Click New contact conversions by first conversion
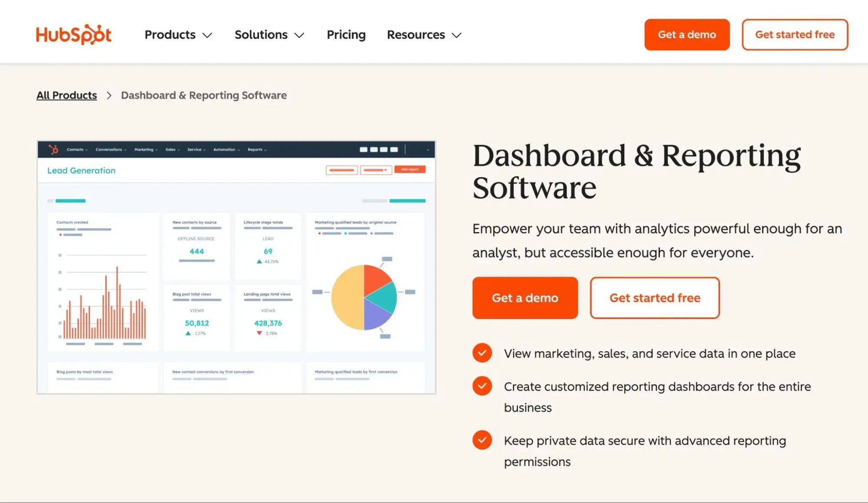The image size is (868, 503). pos(213,372)
